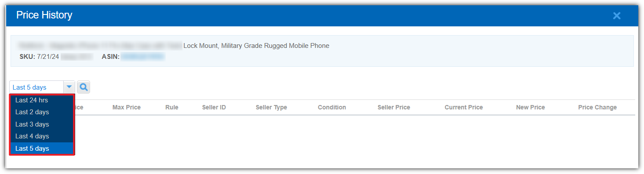Sort by Current Price column

coord(464,107)
